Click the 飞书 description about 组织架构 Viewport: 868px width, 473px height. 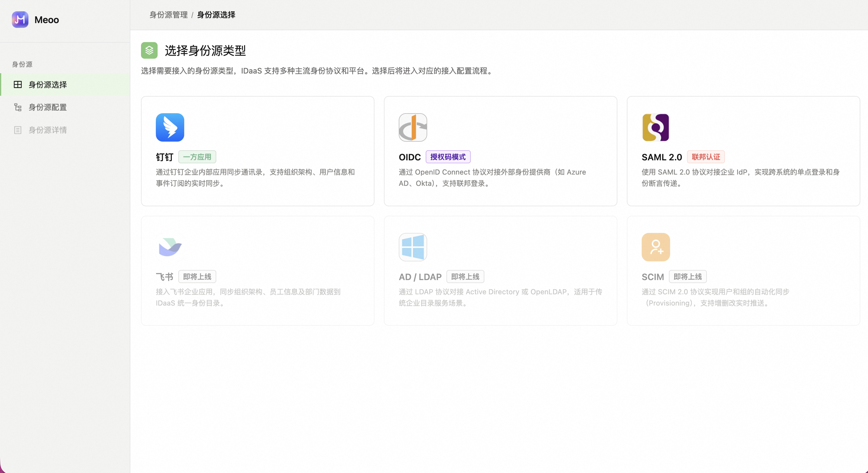(248, 297)
